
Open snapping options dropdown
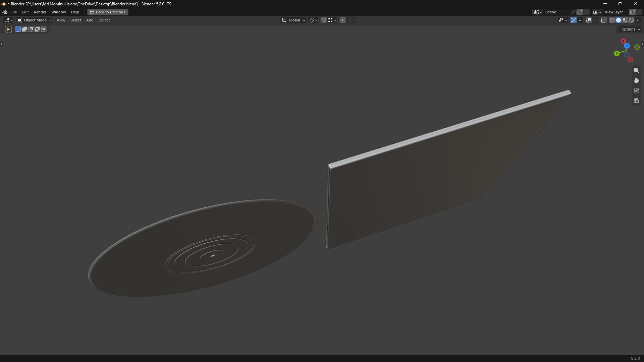tap(332, 20)
